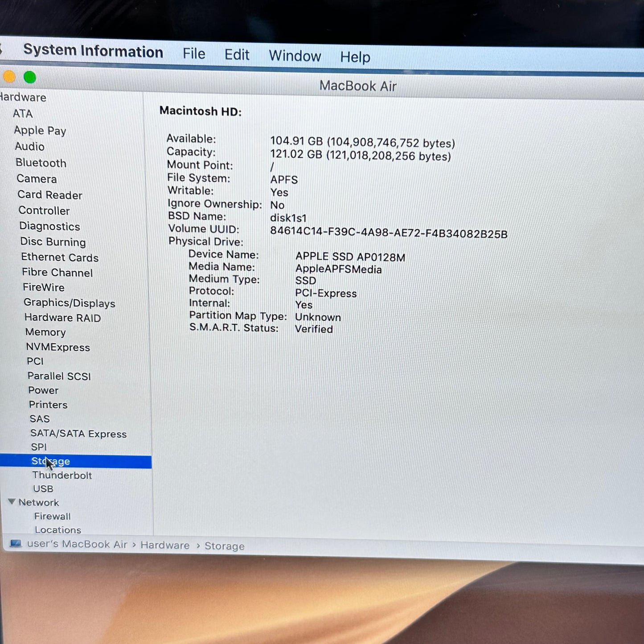The height and width of the screenshot is (644, 644).
Task: Select Hardware RAID in the sidebar
Action: tap(63, 317)
